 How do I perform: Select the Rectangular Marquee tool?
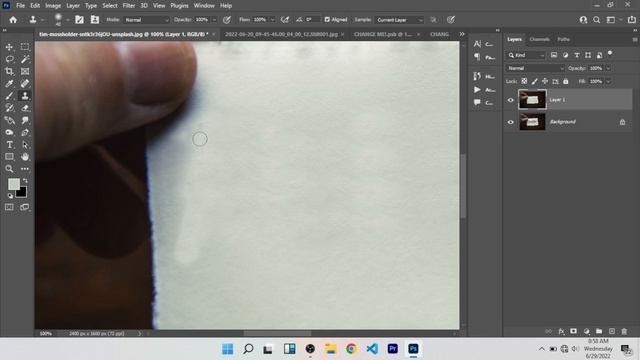(25, 47)
